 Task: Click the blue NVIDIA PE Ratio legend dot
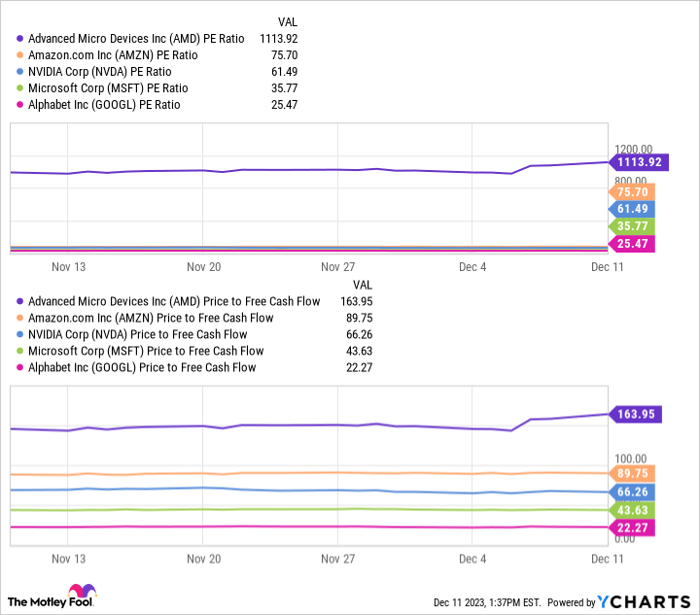tap(20, 72)
